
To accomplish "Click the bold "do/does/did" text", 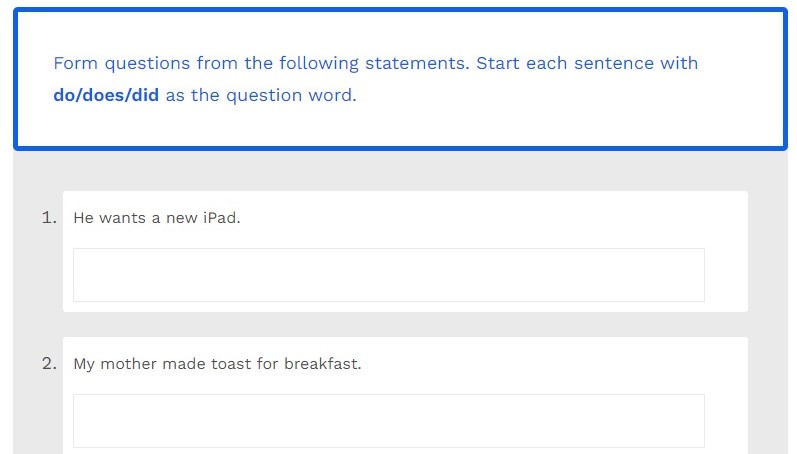I will (x=106, y=97).
